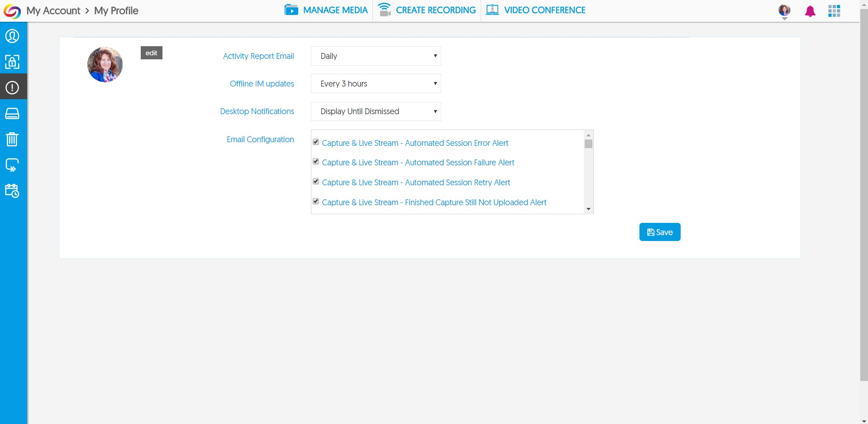Select the exclamation alert icon in sidebar
The height and width of the screenshot is (424, 868).
(12, 87)
